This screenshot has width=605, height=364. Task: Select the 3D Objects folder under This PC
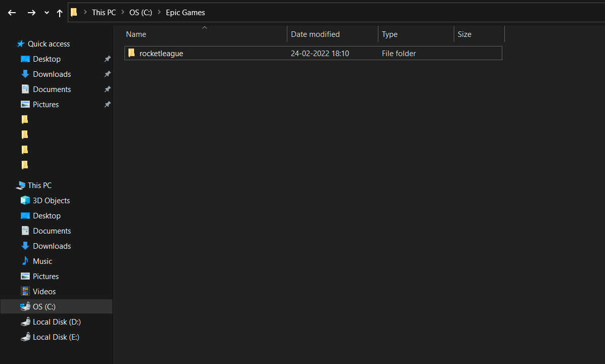pyautogui.click(x=51, y=200)
